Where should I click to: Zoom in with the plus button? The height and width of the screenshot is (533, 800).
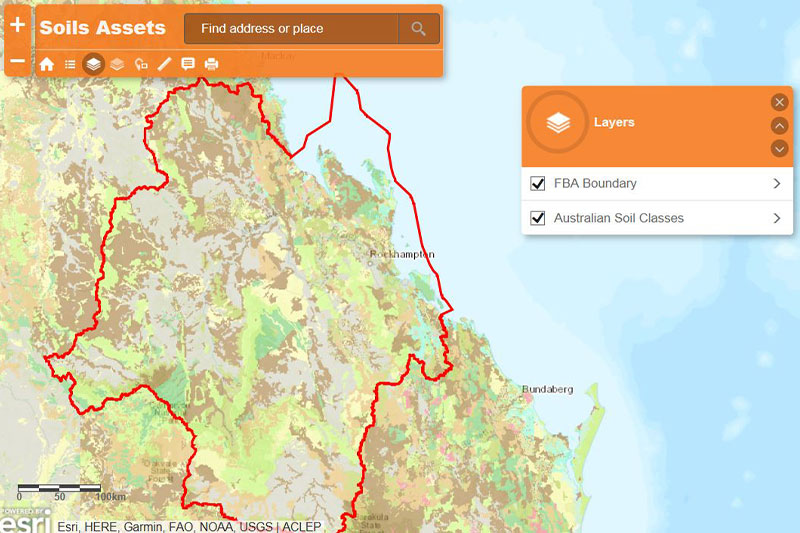(17, 25)
